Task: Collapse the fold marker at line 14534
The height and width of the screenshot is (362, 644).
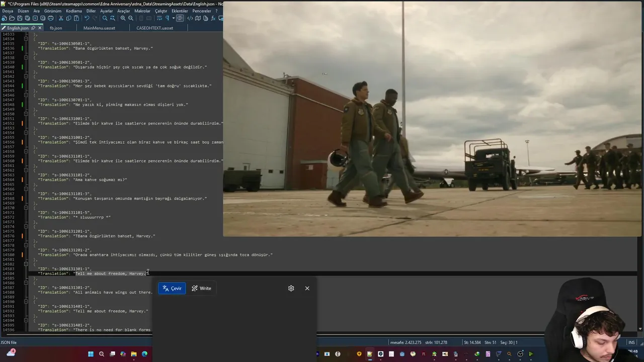Action: tap(26, 39)
